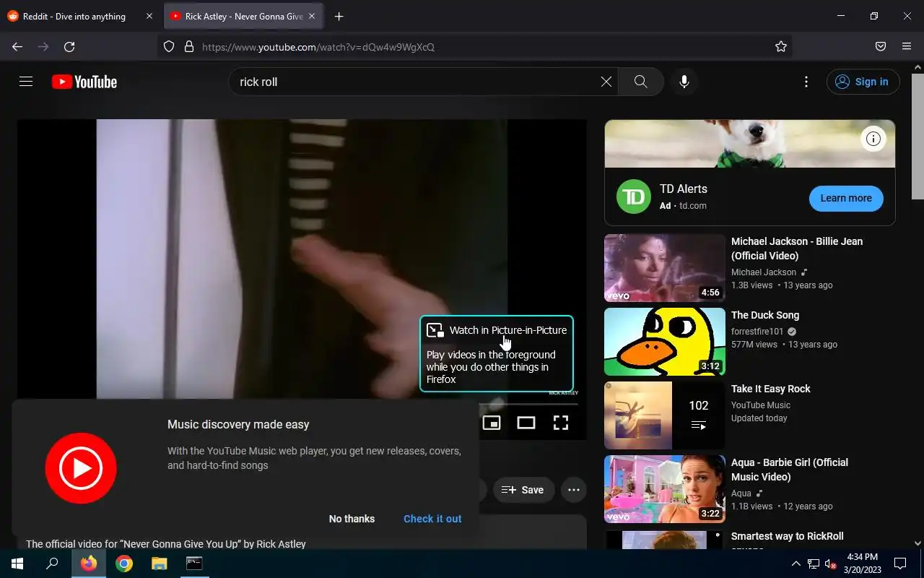Dismiss the YouTube Music promo with No thanks
924x578 pixels.
(x=352, y=519)
